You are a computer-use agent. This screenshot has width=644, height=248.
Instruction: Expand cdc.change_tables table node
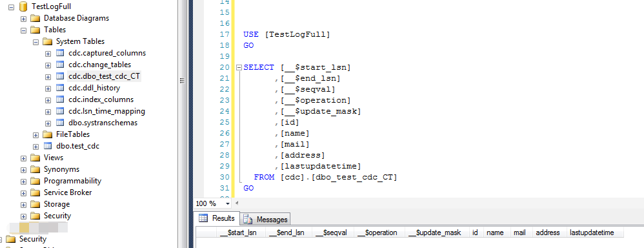(x=48, y=65)
